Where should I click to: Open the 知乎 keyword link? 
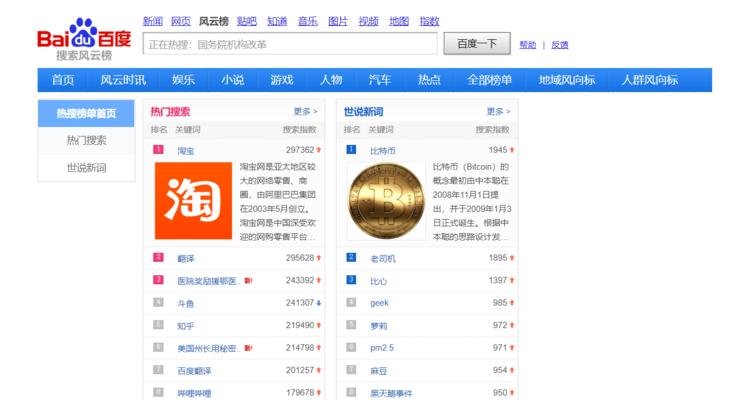(x=186, y=326)
